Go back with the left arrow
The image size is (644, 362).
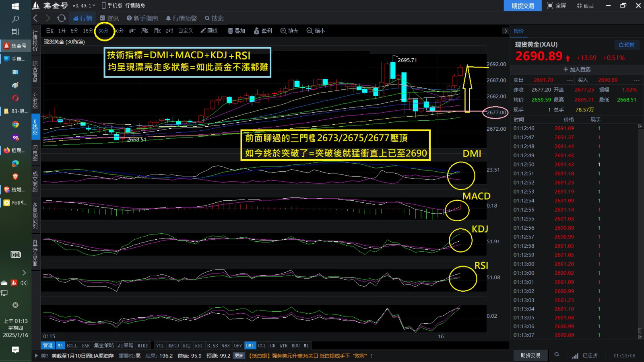pyautogui.click(x=35, y=18)
